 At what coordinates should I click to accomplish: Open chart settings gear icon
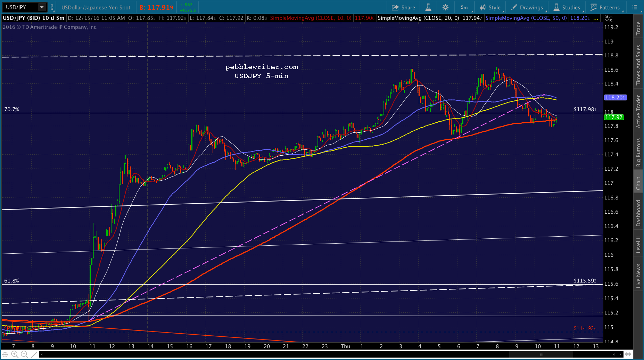pyautogui.click(x=445, y=7)
